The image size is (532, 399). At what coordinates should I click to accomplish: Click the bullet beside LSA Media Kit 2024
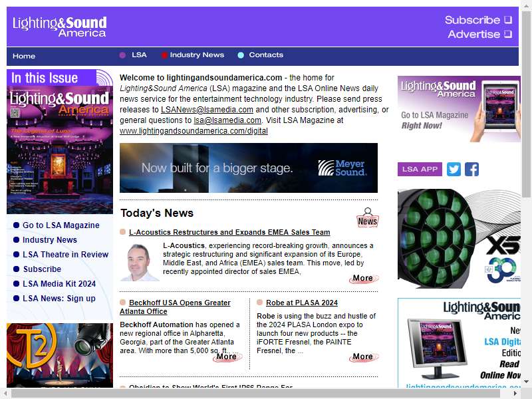(x=16, y=284)
